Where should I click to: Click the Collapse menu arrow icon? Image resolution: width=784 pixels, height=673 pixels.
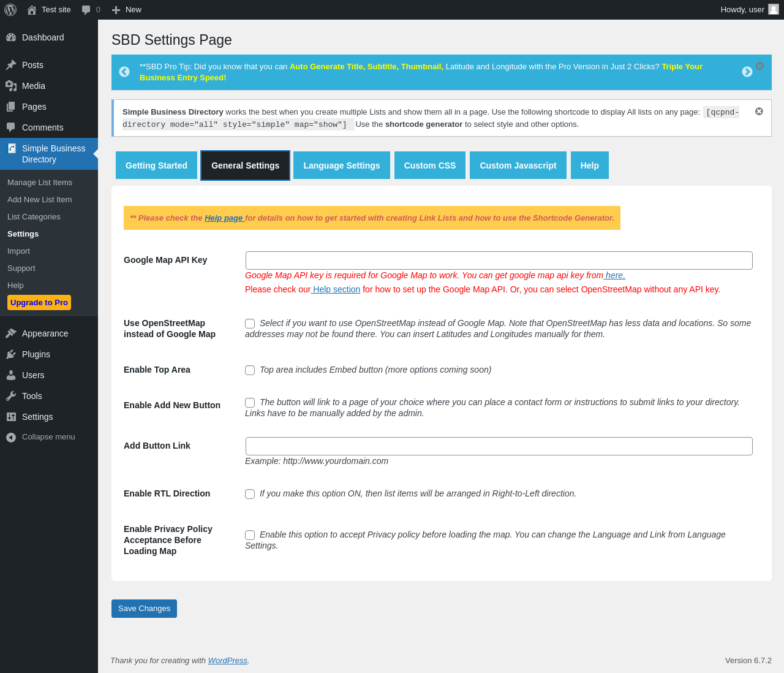pyautogui.click(x=11, y=437)
